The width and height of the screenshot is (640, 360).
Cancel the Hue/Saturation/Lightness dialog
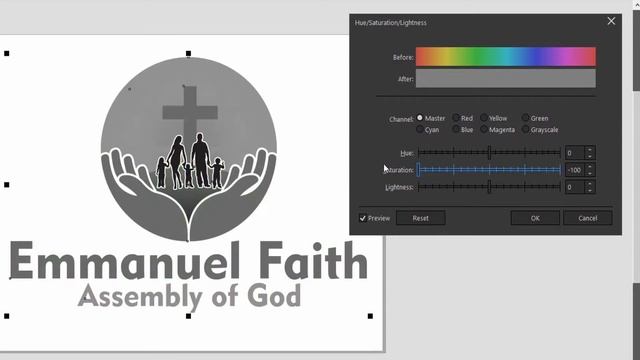[588, 218]
